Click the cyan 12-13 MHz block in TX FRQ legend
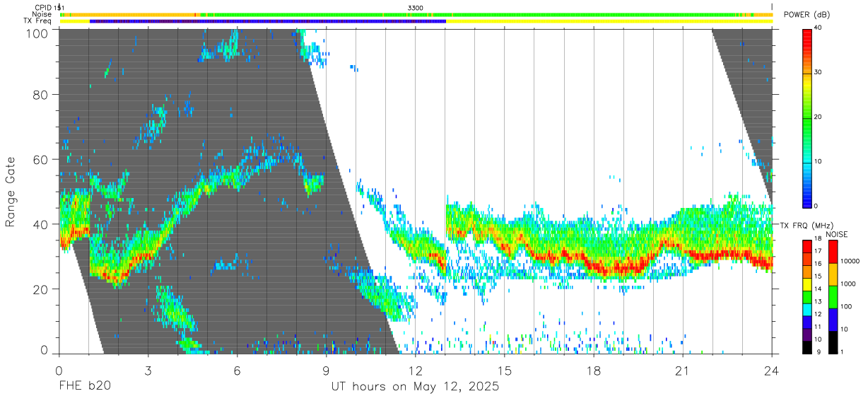 point(807,310)
